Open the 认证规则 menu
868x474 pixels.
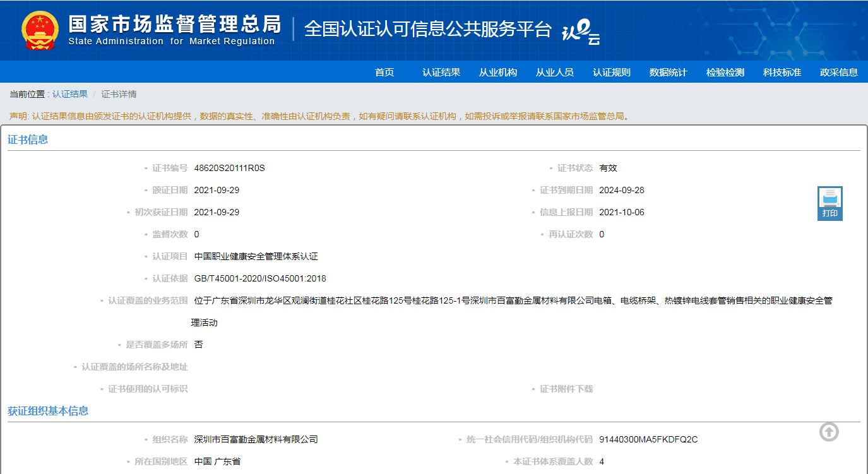coord(612,73)
